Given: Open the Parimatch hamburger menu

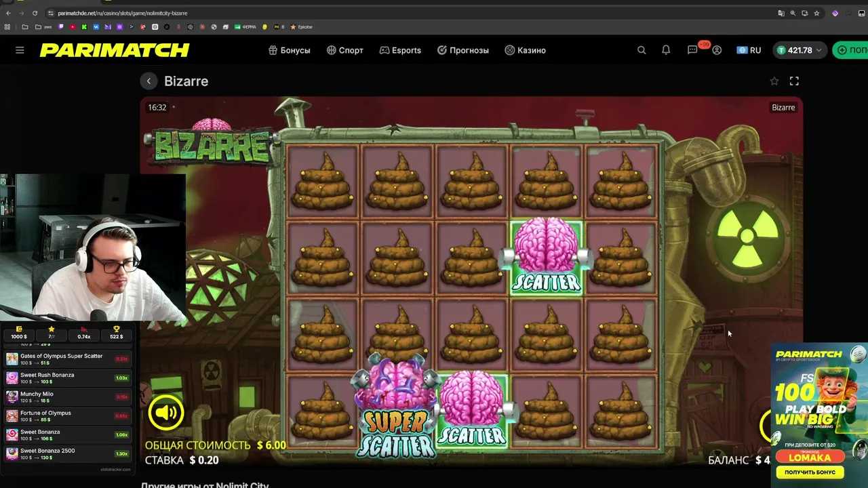Looking at the screenshot, I should coord(20,50).
